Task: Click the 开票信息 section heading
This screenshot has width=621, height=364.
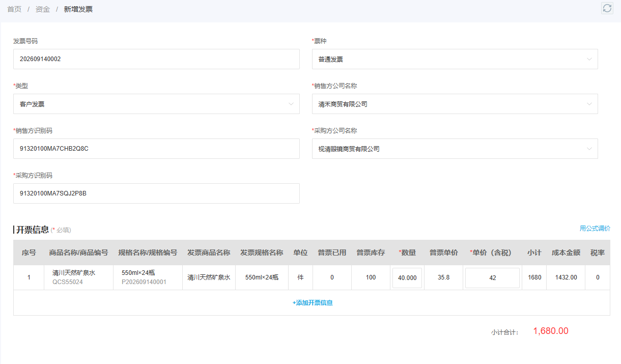Action: click(33, 230)
